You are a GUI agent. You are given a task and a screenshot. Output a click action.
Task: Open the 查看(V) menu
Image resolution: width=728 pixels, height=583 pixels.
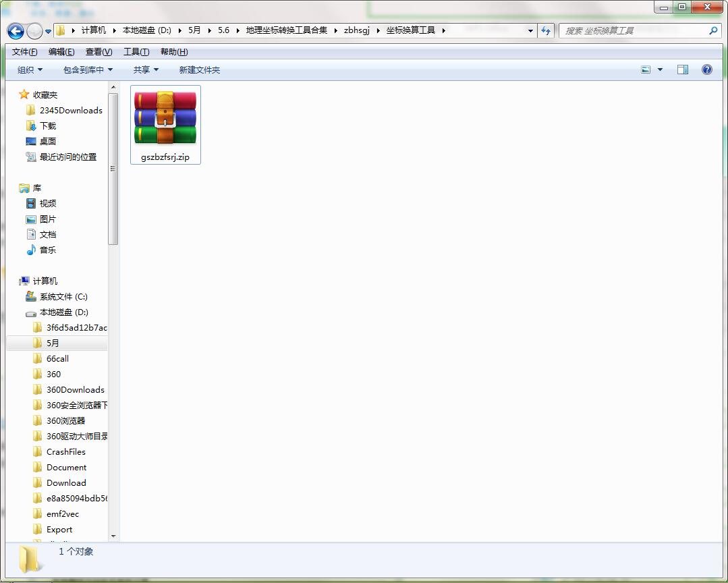pyautogui.click(x=99, y=51)
